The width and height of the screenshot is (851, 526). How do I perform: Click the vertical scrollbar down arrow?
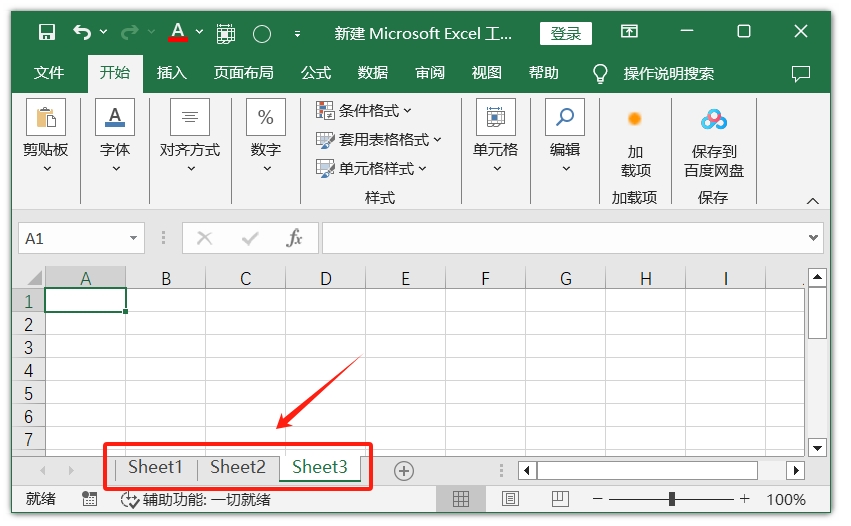pos(817,448)
